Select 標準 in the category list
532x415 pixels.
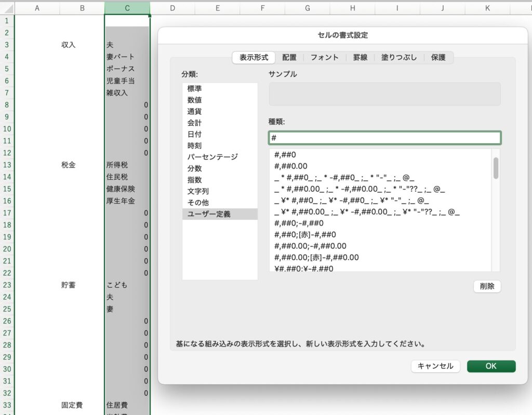click(195, 88)
